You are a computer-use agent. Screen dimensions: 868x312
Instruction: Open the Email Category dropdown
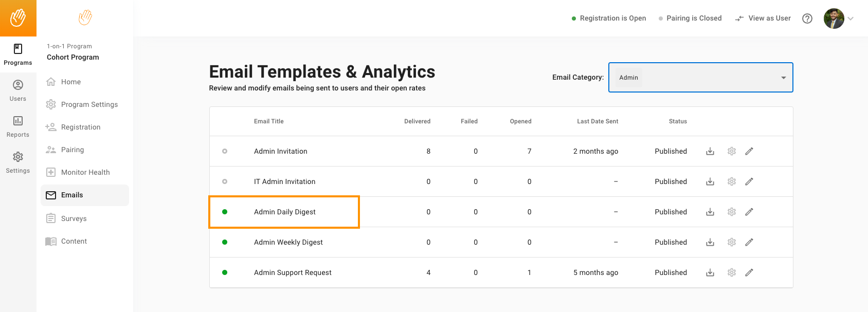click(x=700, y=78)
